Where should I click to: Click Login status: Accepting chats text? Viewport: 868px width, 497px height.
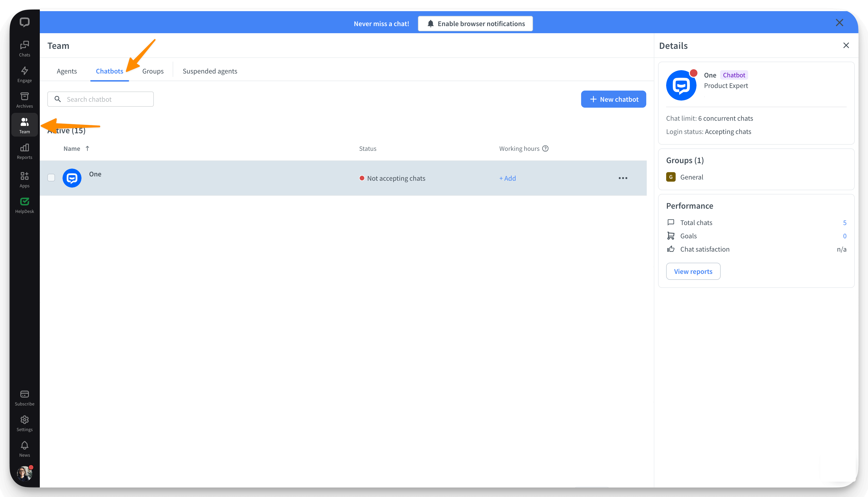[708, 132]
